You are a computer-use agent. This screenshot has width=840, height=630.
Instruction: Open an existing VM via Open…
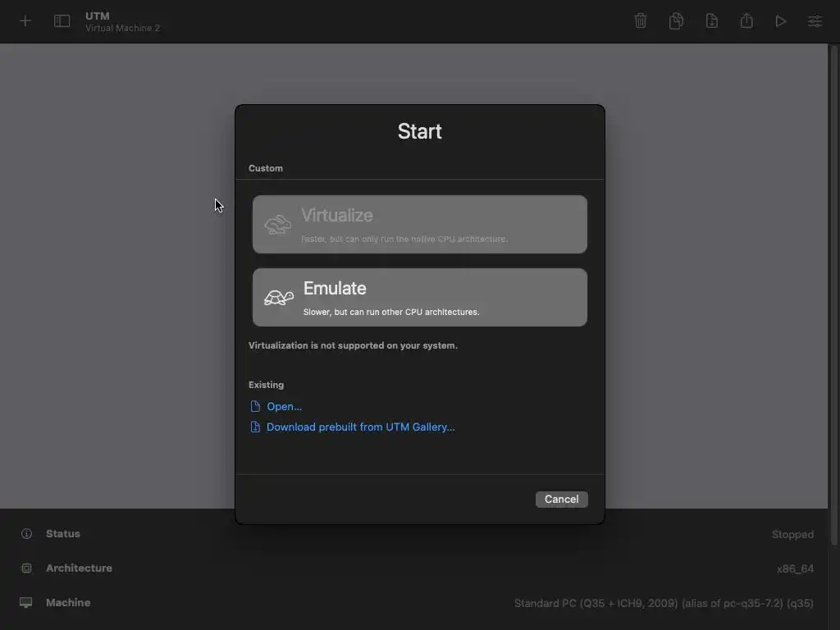pos(284,407)
